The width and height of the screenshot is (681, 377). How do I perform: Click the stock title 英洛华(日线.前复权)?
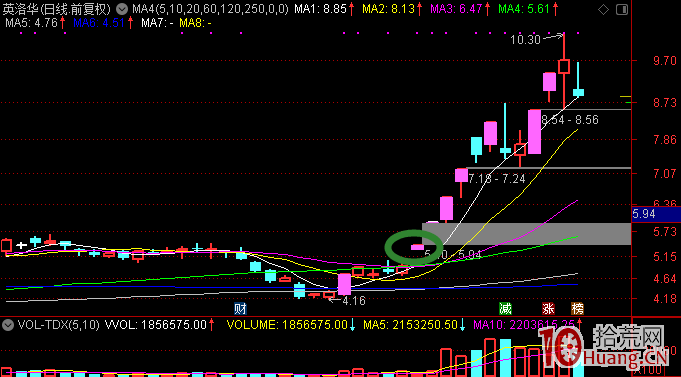(56, 9)
